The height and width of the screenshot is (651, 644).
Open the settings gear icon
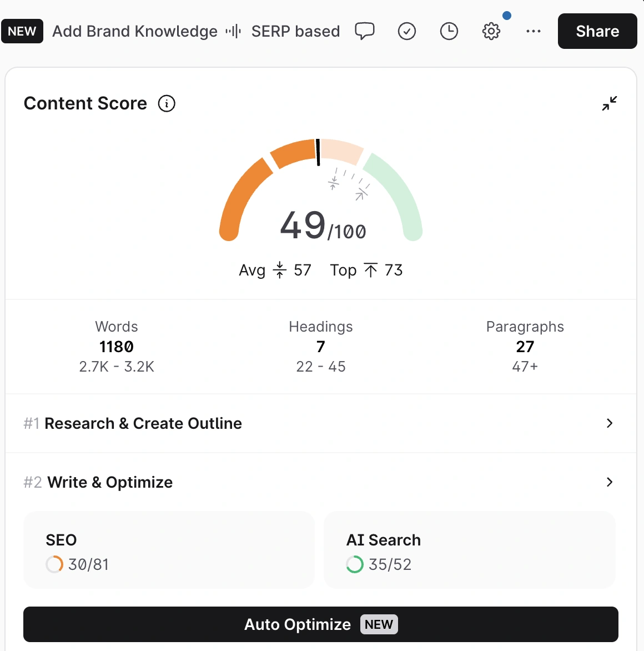coord(491,31)
